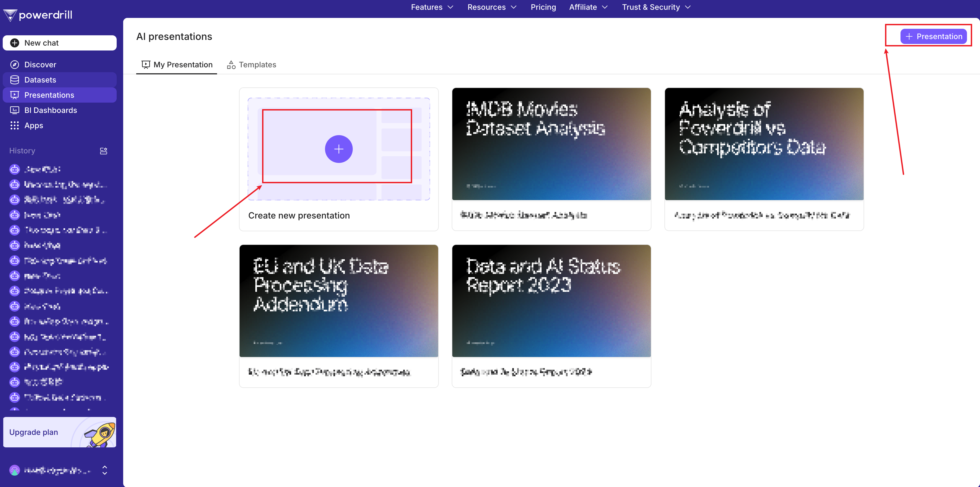
Task: Click the Pricing link
Action: pos(543,7)
